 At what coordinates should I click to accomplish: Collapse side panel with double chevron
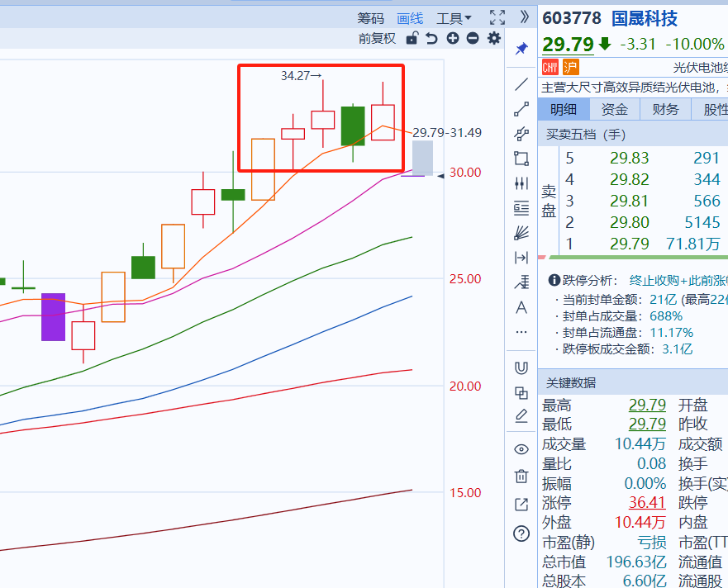[524, 17]
